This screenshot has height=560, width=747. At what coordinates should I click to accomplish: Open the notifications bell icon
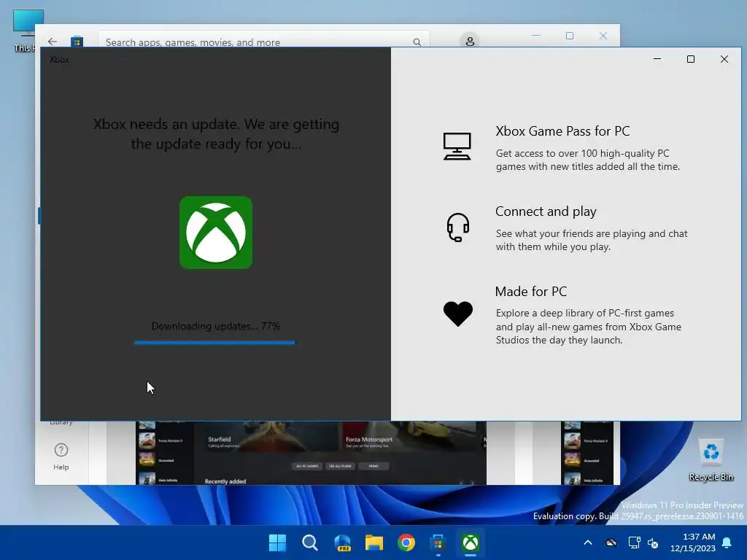click(727, 542)
